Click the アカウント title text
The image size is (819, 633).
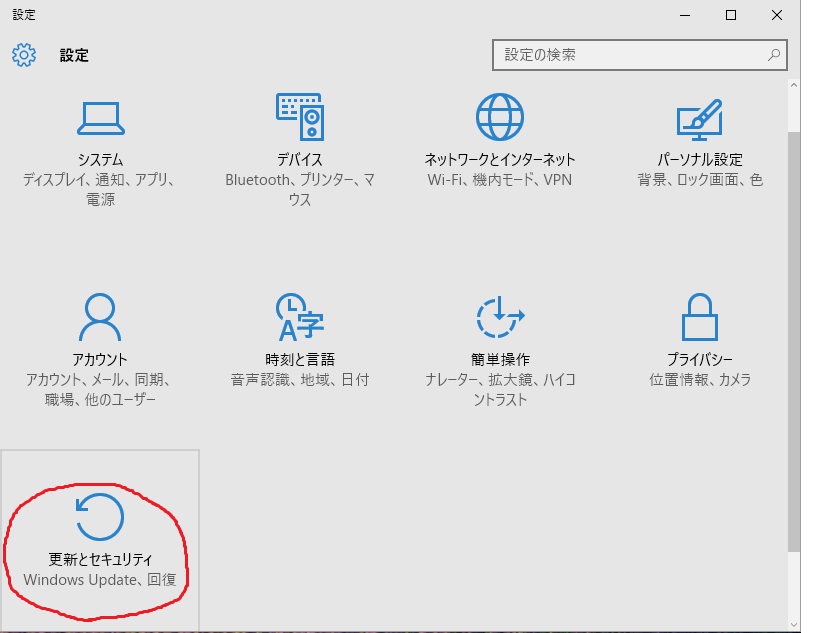point(100,359)
